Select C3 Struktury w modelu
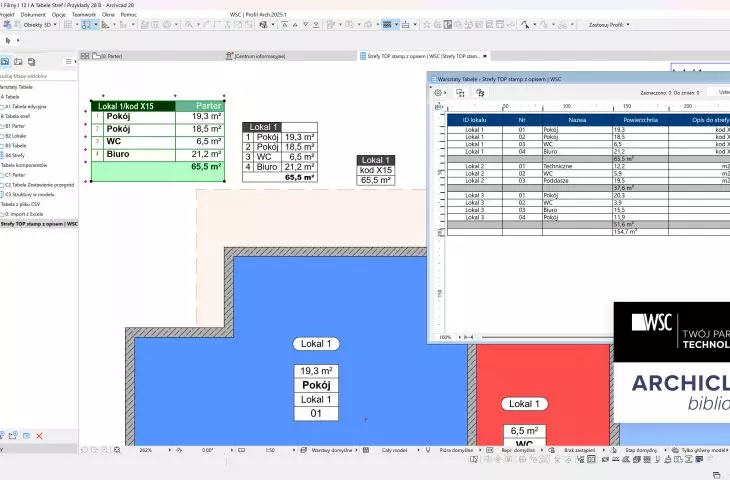The width and height of the screenshot is (730, 480). (x=29, y=195)
